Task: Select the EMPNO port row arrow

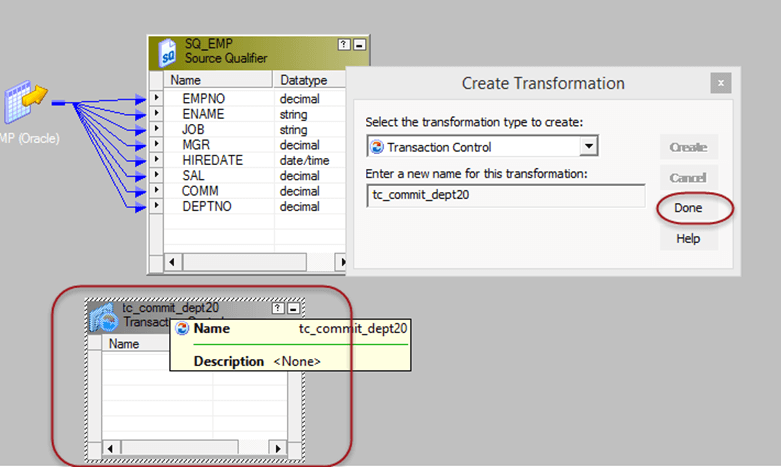Action: pos(156,99)
